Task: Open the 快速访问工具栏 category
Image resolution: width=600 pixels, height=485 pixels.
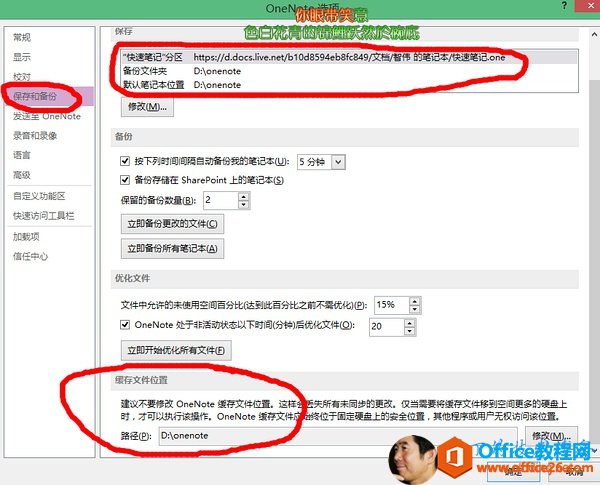Action: coord(43,216)
